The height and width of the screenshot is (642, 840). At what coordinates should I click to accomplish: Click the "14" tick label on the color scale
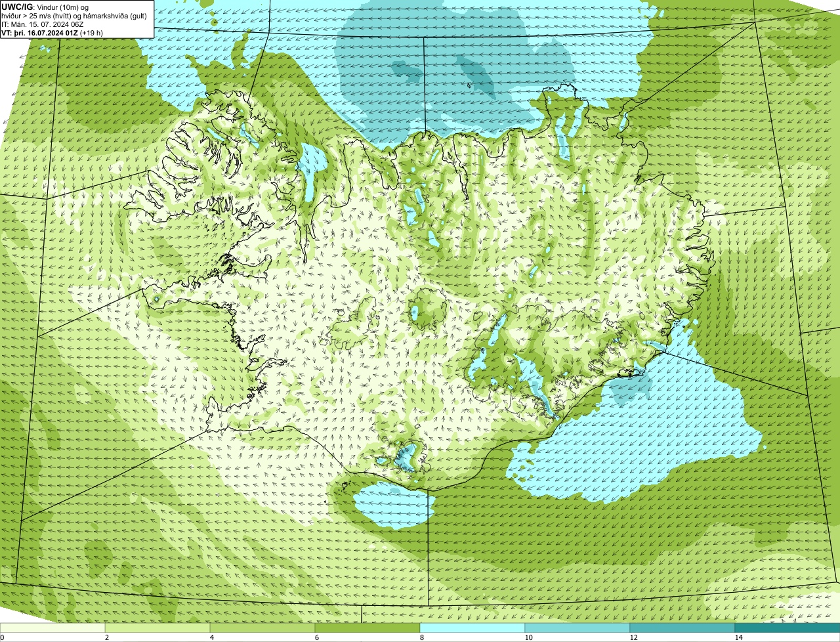tap(739, 637)
